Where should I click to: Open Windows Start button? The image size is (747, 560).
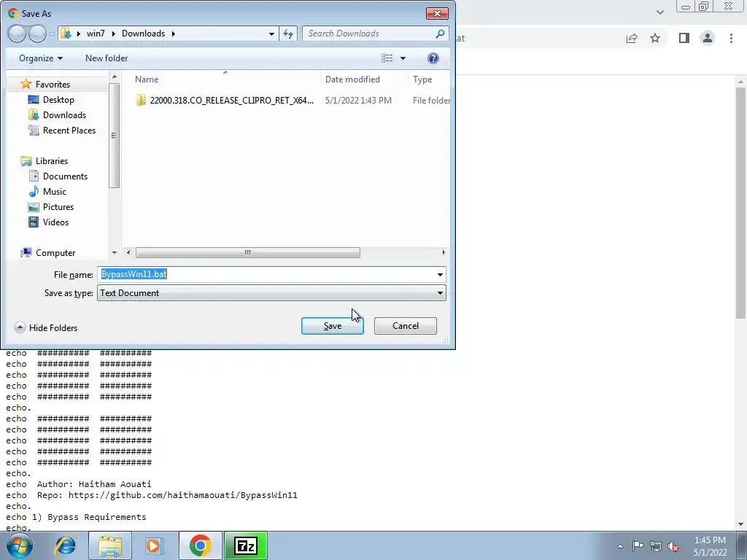pos(20,545)
